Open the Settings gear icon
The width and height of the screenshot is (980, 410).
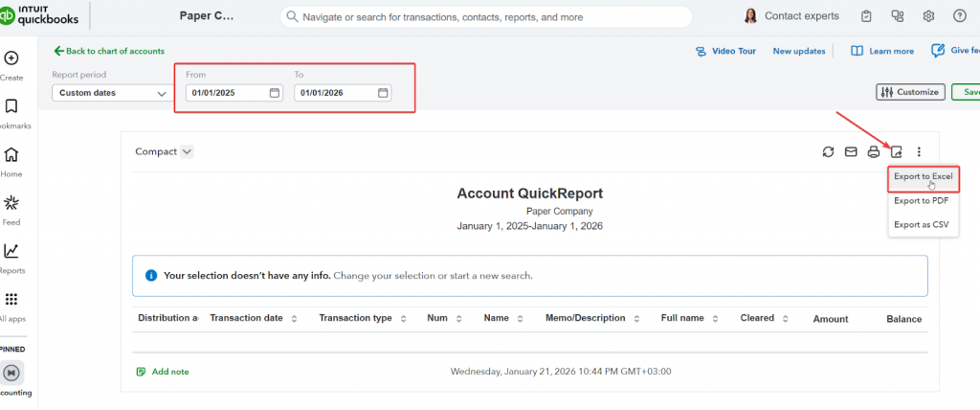pos(928,16)
